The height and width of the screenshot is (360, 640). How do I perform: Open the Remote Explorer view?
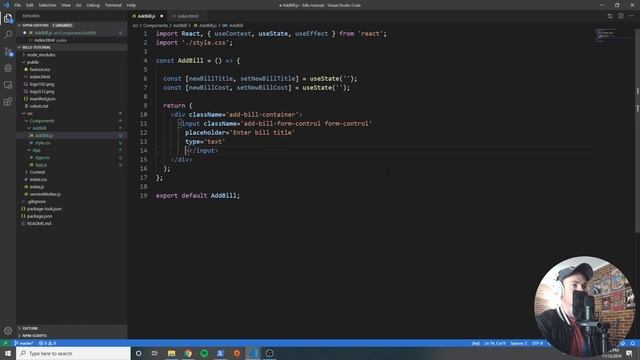(8, 85)
